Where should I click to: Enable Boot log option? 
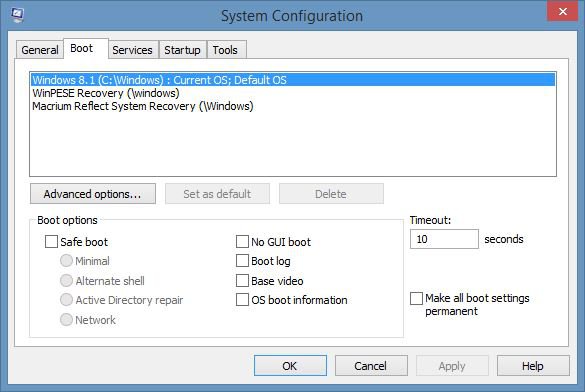[x=242, y=261]
